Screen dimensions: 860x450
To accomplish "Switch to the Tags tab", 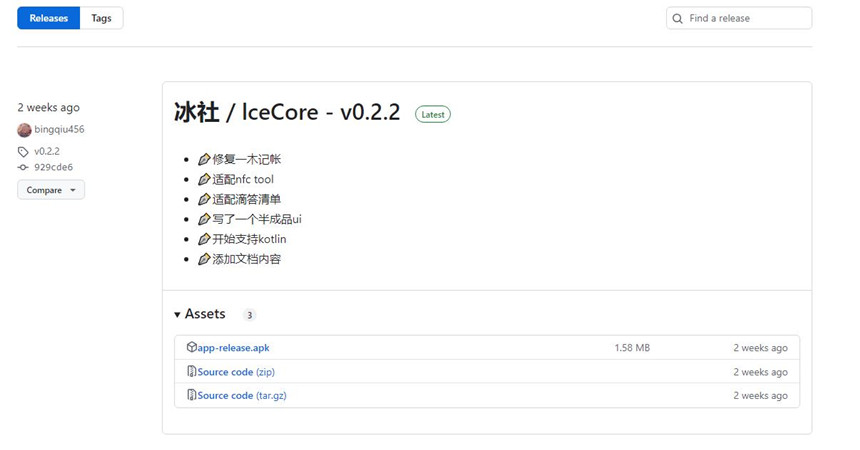I will click(101, 18).
